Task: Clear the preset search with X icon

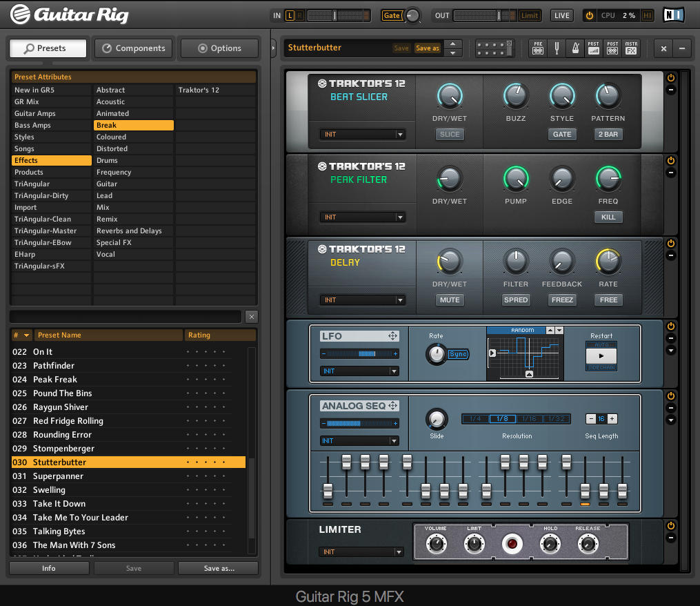Action: click(252, 317)
